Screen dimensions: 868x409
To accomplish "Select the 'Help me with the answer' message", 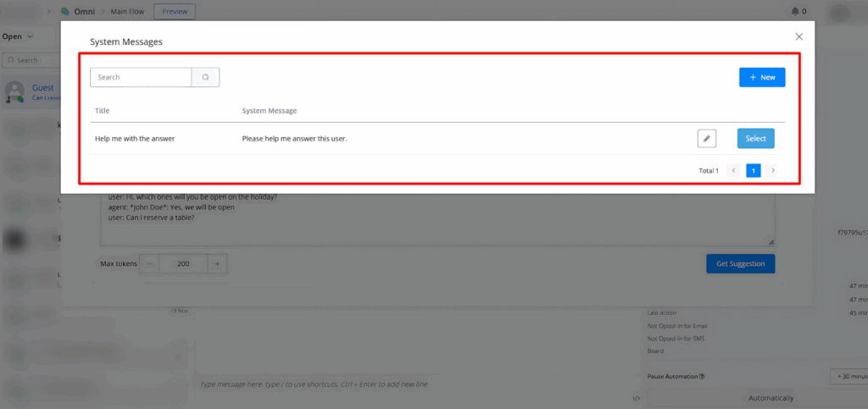I will pyautogui.click(x=755, y=139).
